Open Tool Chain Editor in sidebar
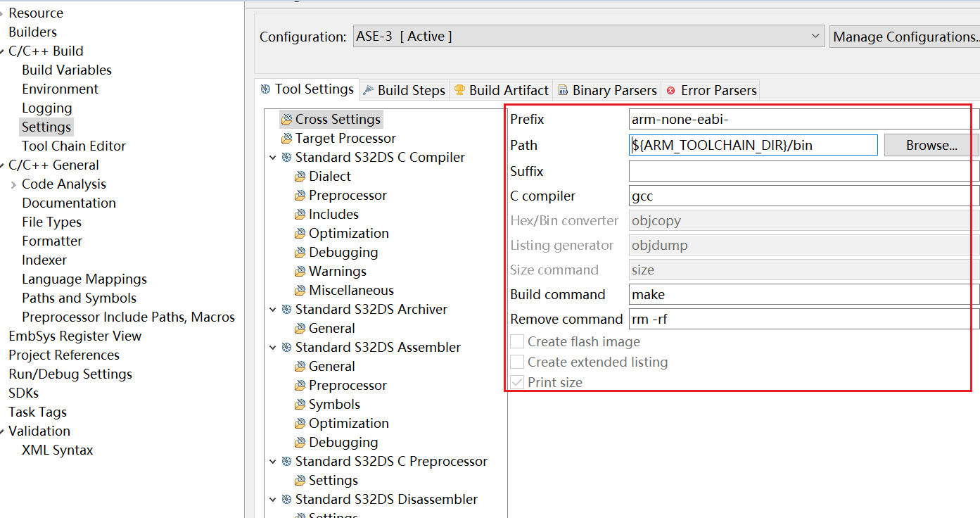 (74, 146)
